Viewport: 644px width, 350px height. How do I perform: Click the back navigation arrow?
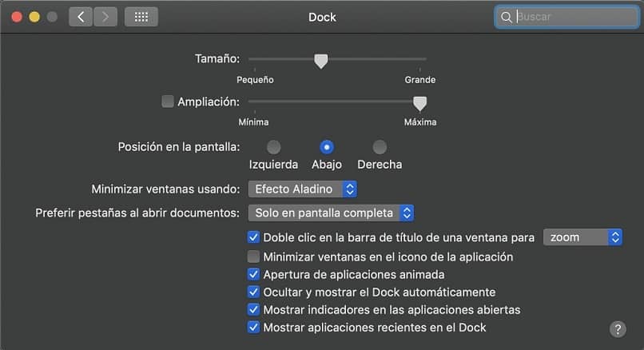point(81,17)
